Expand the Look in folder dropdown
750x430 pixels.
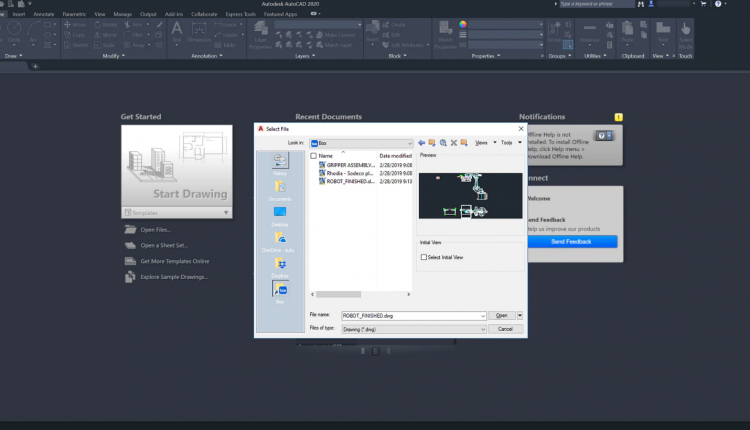click(x=408, y=143)
